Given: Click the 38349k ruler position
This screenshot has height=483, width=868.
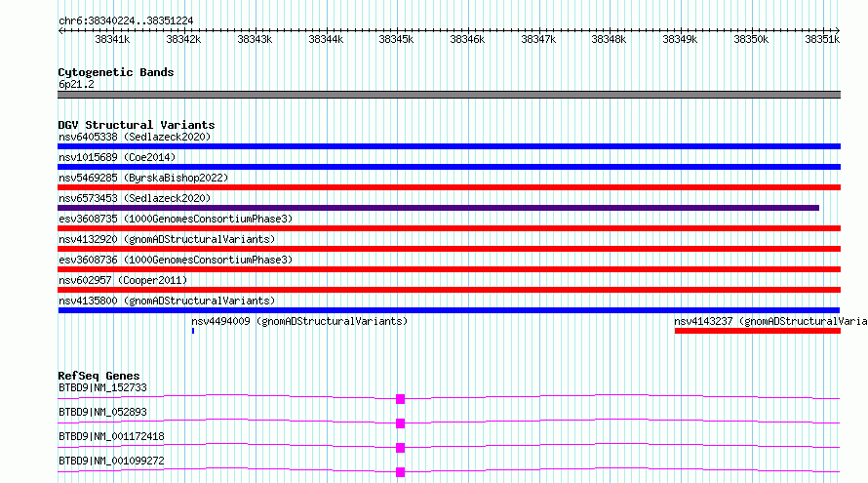Looking at the screenshot, I should [680, 39].
